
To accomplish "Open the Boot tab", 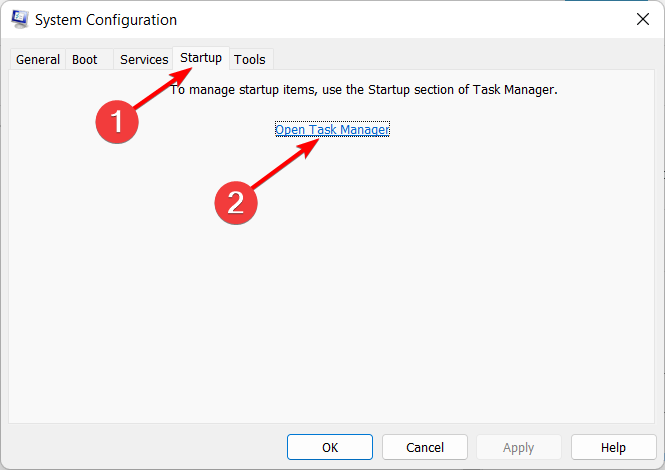I will pos(85,60).
